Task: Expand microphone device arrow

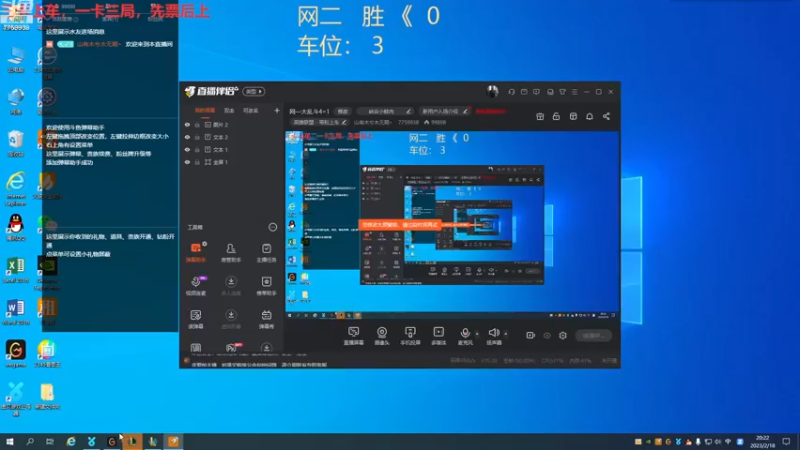Action: tap(477, 334)
